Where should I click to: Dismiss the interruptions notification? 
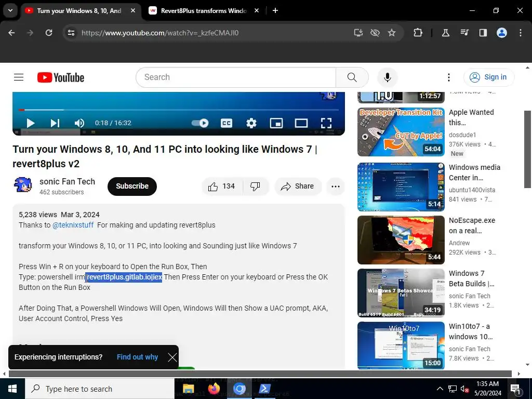tap(172, 357)
